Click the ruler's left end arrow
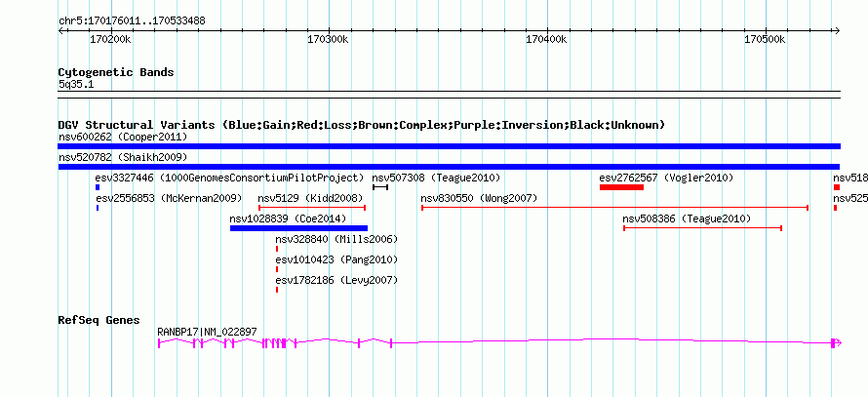The width and height of the screenshot is (868, 397). pos(60,31)
